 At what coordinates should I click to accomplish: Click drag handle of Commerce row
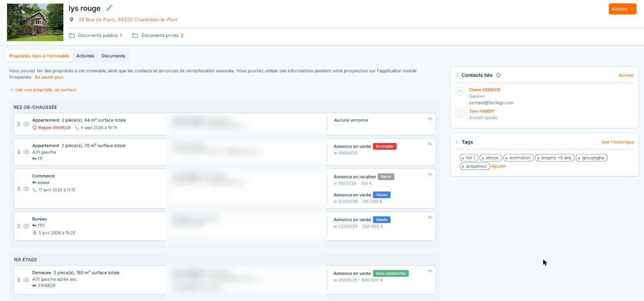tap(19, 189)
